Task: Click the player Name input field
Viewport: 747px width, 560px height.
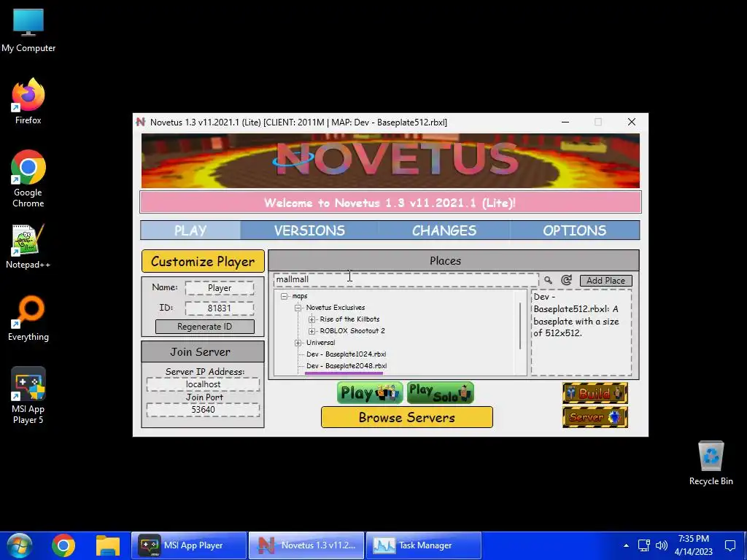Action: point(220,288)
